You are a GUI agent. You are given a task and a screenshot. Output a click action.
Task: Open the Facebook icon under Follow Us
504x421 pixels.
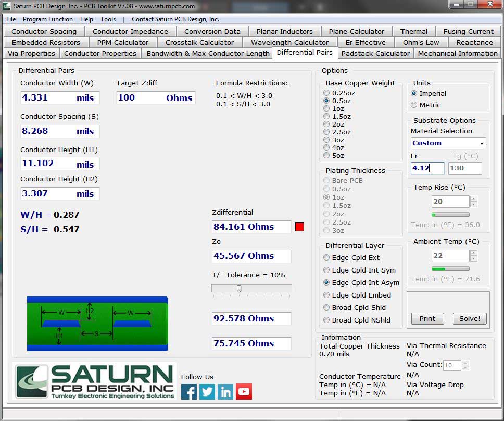coord(189,391)
